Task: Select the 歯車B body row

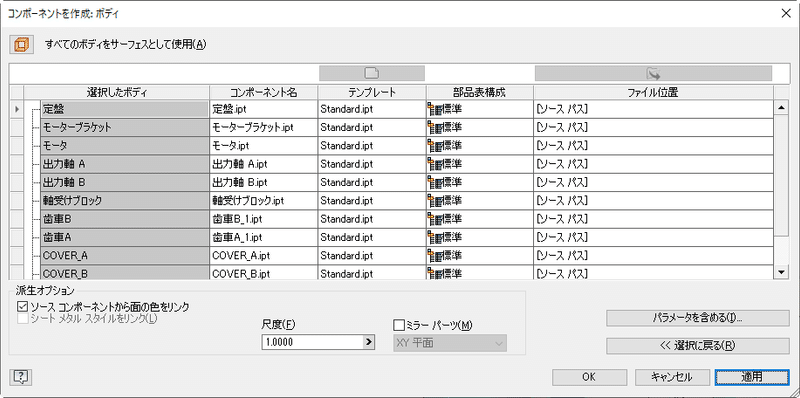Action: (125, 219)
